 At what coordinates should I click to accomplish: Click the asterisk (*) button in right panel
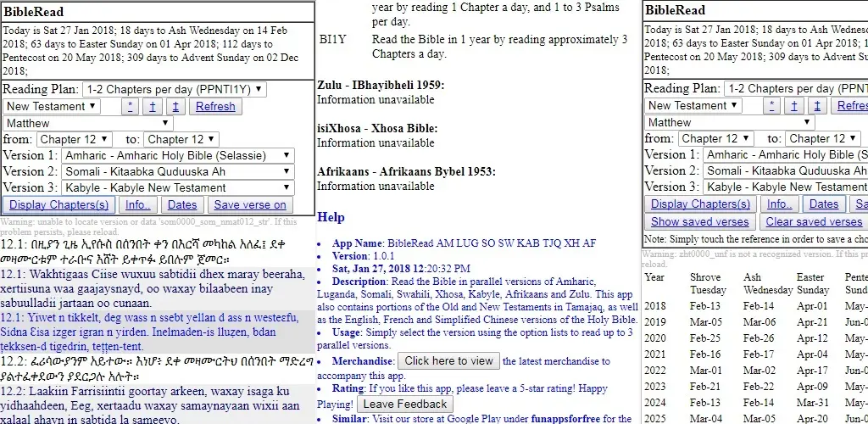pyautogui.click(x=771, y=106)
